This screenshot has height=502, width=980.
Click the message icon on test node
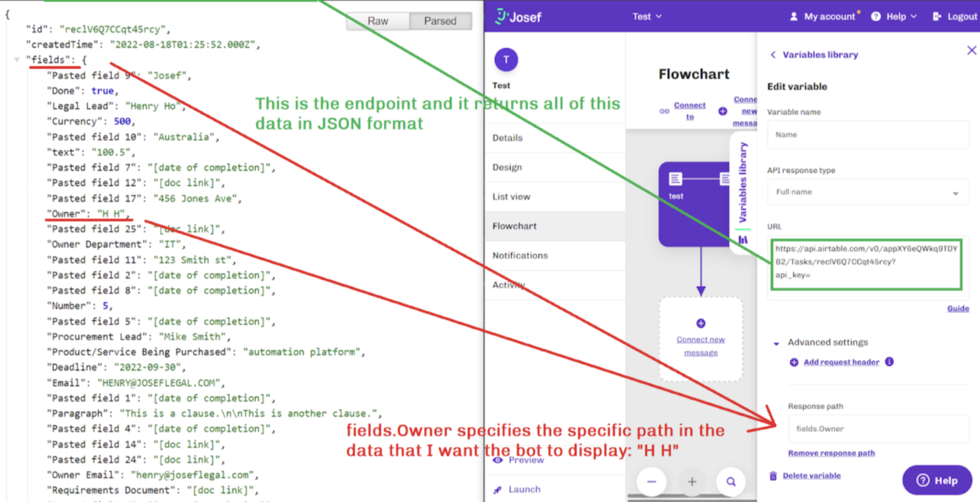(676, 178)
